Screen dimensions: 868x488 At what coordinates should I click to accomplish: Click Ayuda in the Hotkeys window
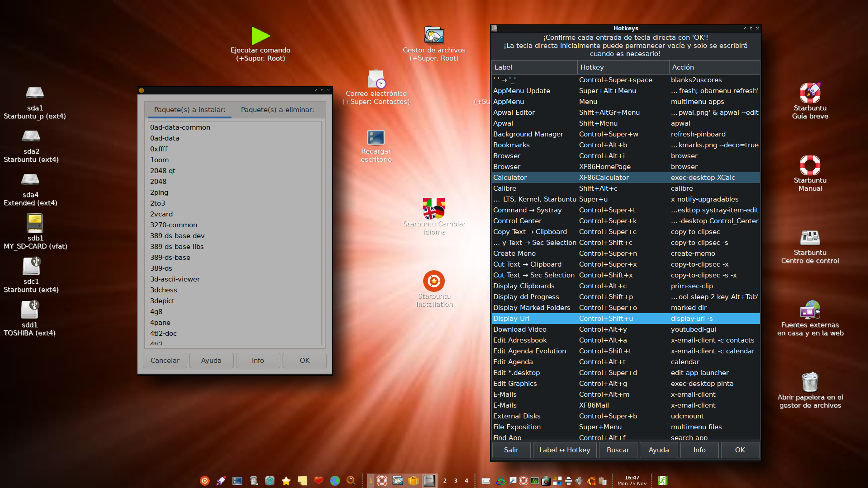click(x=659, y=450)
